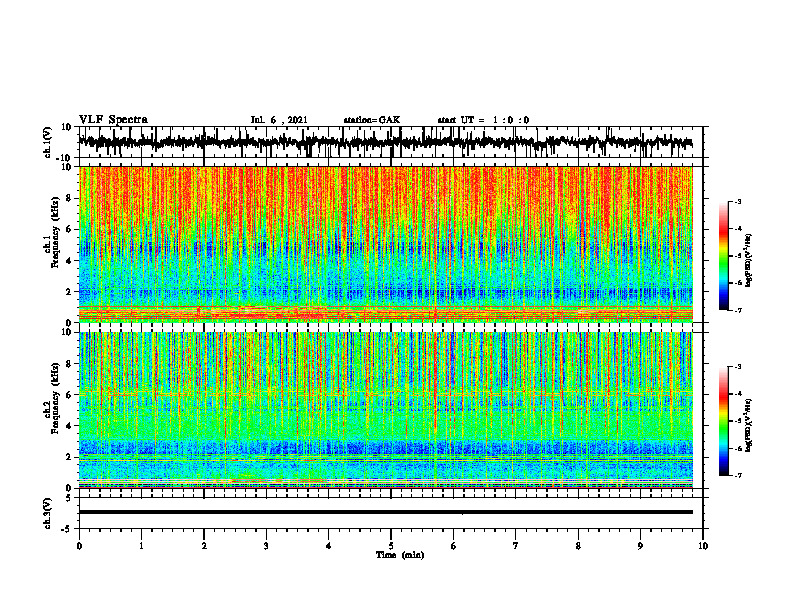Click the 'station=GAK' header label
This screenshot has height=612, width=792.
(372, 120)
